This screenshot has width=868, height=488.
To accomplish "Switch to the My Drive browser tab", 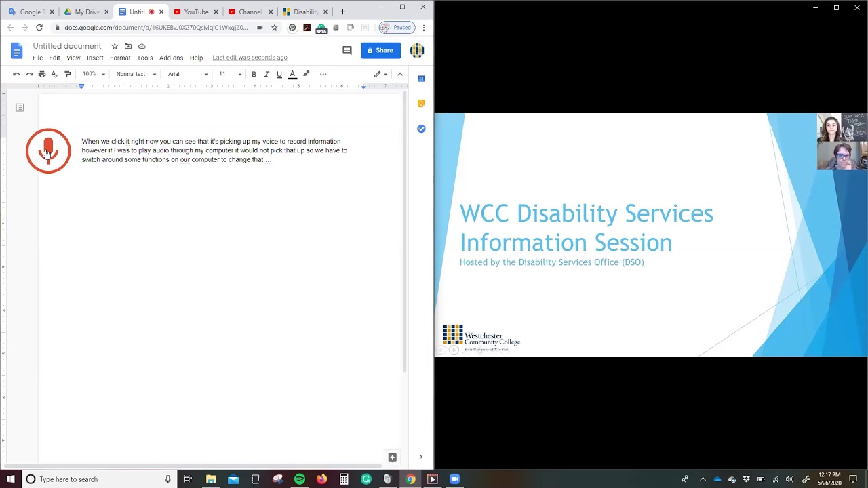I will click(86, 12).
